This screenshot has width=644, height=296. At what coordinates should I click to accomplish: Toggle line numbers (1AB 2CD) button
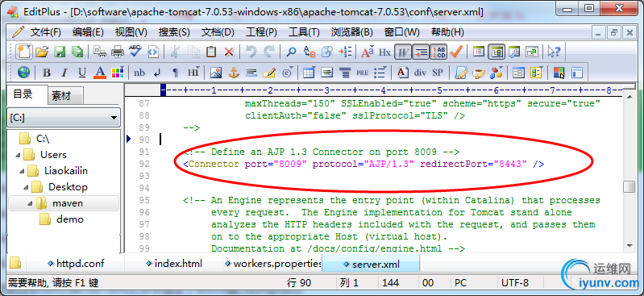pos(438,52)
